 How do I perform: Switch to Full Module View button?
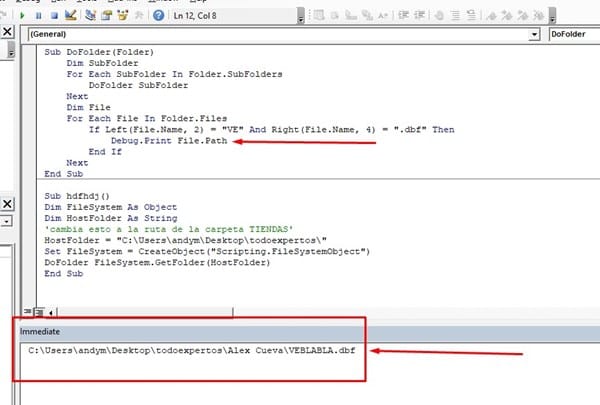click(x=39, y=312)
